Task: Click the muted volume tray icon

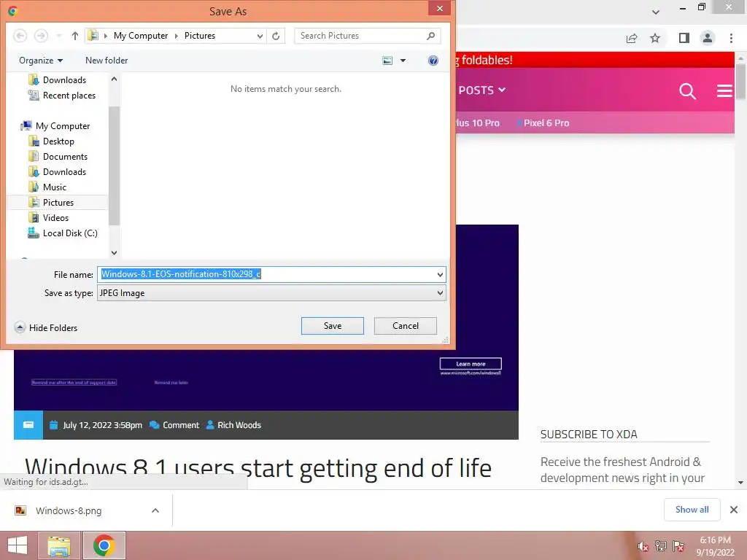Action: [x=643, y=547]
